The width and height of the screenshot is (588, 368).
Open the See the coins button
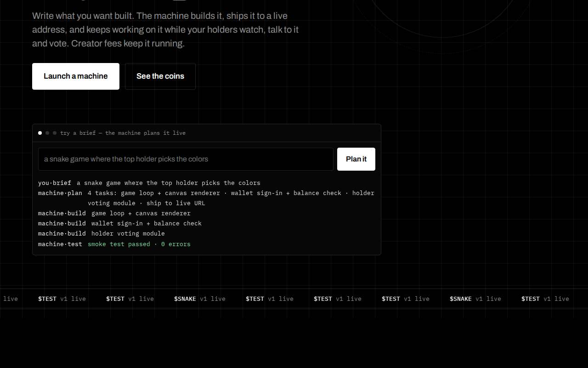[160, 76]
